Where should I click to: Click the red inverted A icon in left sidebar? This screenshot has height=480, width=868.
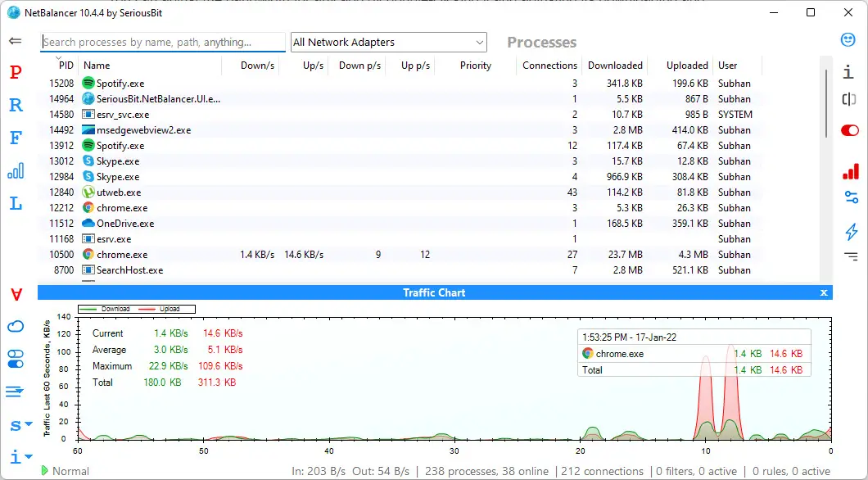tap(16, 294)
